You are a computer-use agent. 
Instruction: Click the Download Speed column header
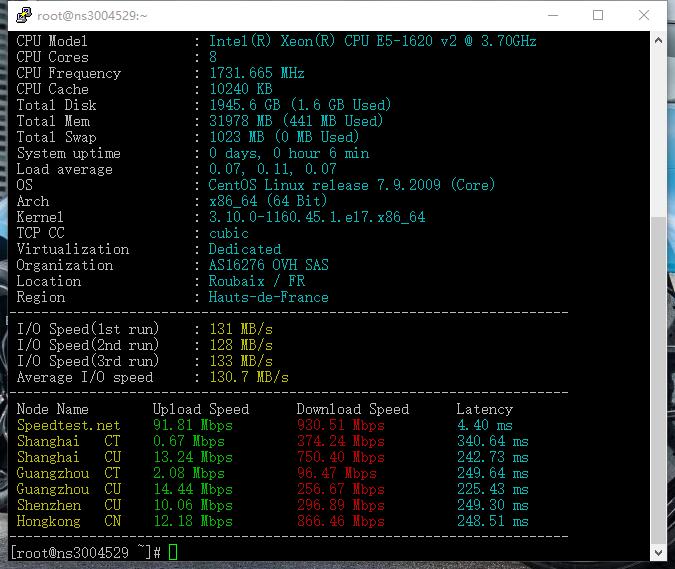352,409
